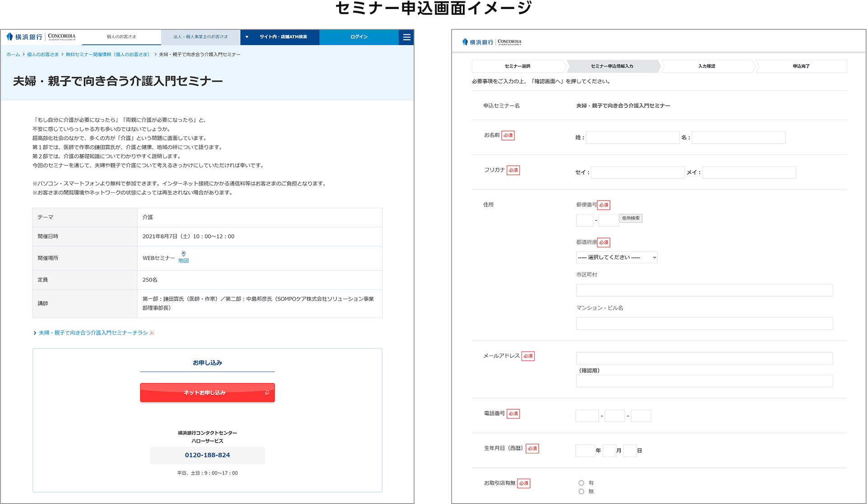Switch to 法人・個人事業主のお客さま tab
The image size is (867, 504).
pos(200,37)
